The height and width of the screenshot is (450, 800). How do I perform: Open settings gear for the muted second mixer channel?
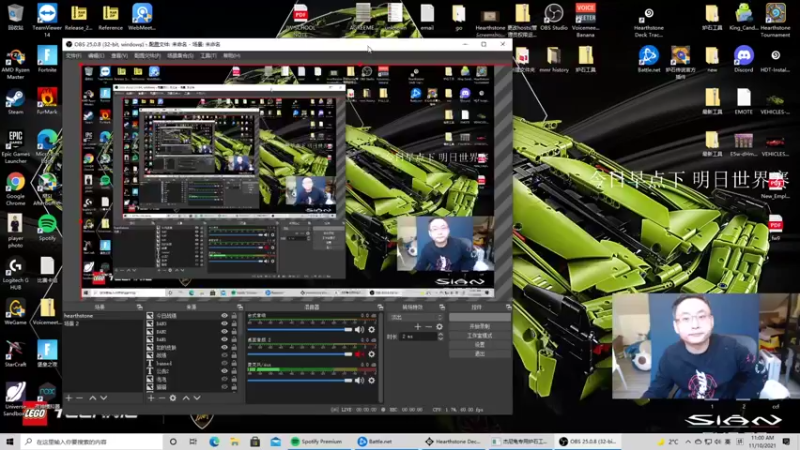click(x=371, y=354)
